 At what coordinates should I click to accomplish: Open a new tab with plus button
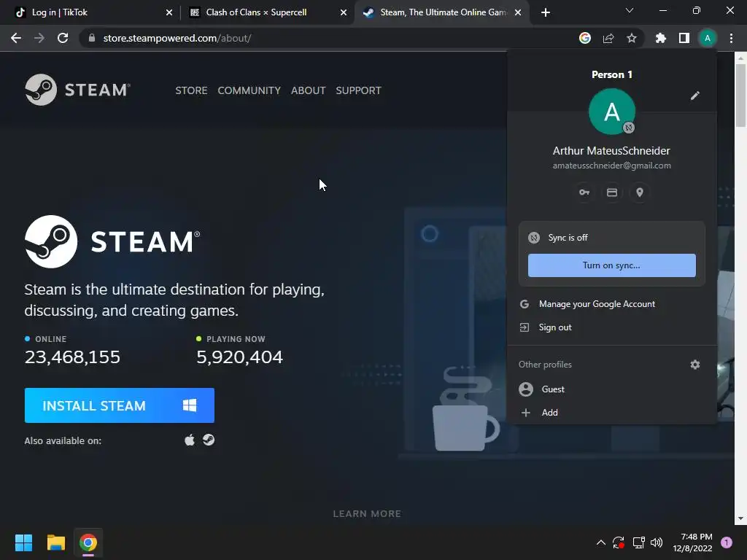(546, 12)
